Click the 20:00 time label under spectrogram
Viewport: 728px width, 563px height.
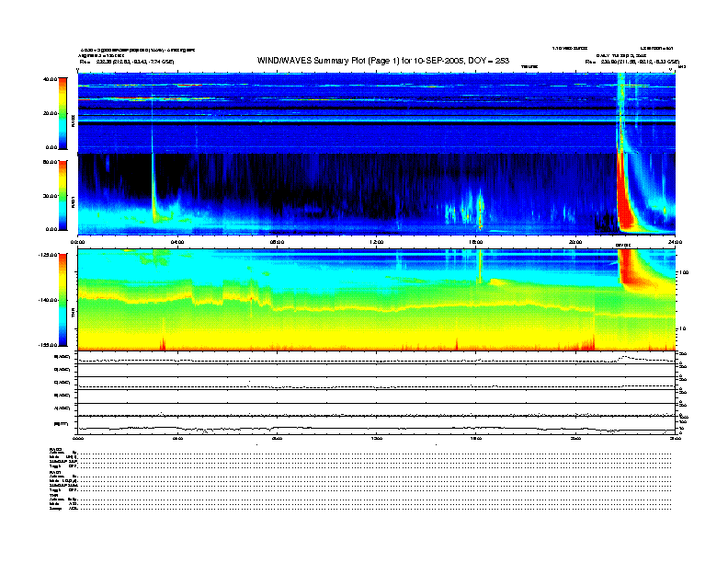coord(575,242)
